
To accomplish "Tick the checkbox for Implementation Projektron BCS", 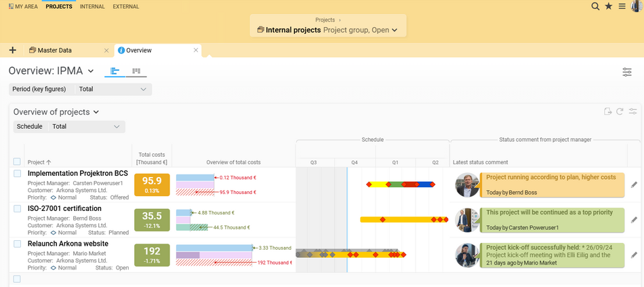I will click(18, 174).
